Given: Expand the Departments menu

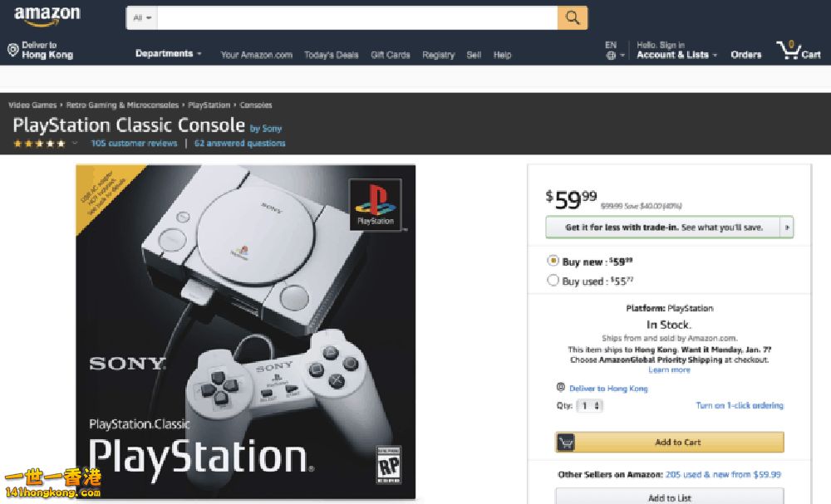Looking at the screenshot, I should coord(168,53).
